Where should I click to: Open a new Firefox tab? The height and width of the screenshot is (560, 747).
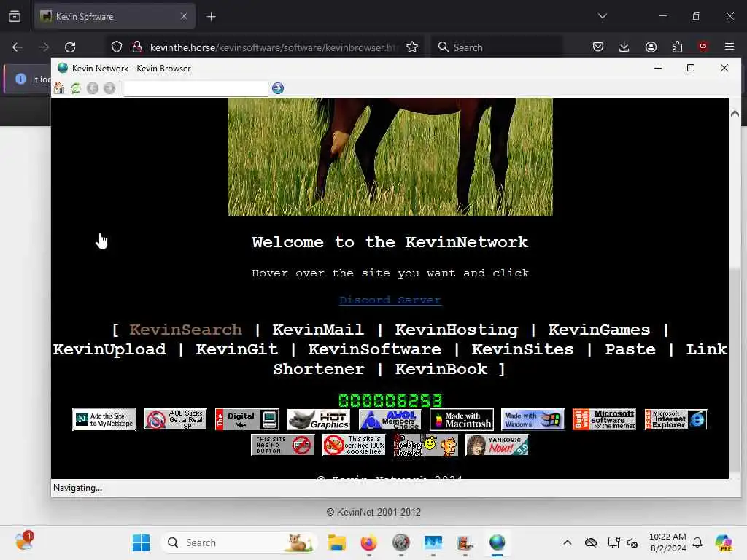[211, 17]
